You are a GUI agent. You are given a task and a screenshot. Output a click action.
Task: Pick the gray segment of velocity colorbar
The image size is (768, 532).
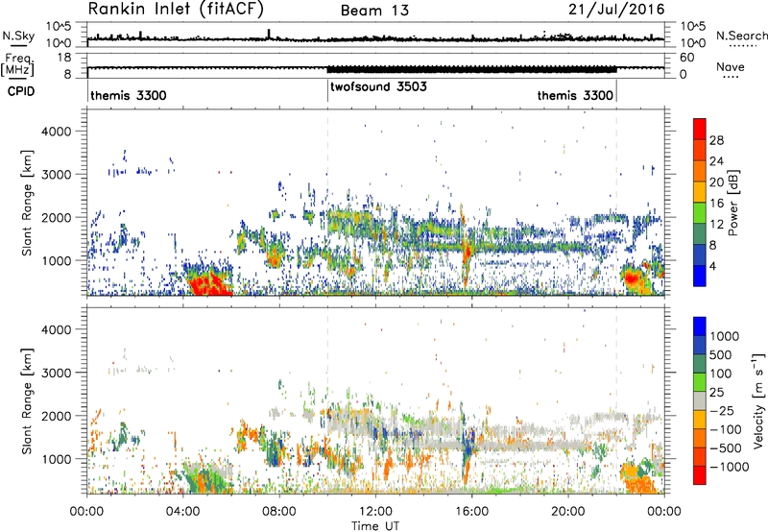tap(700, 401)
